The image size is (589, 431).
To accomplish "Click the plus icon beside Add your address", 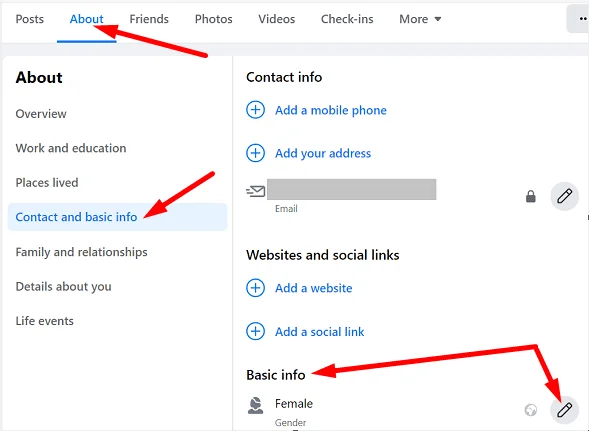I will point(255,153).
